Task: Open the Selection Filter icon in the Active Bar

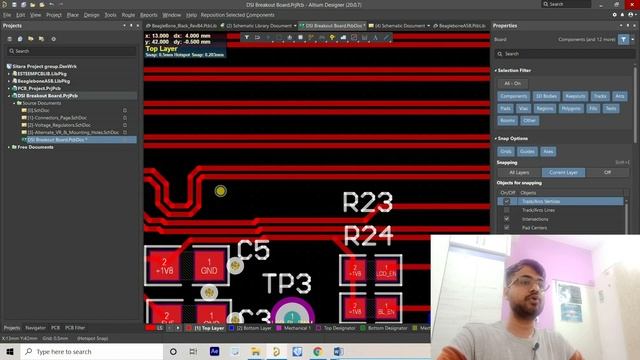Action: [247, 38]
